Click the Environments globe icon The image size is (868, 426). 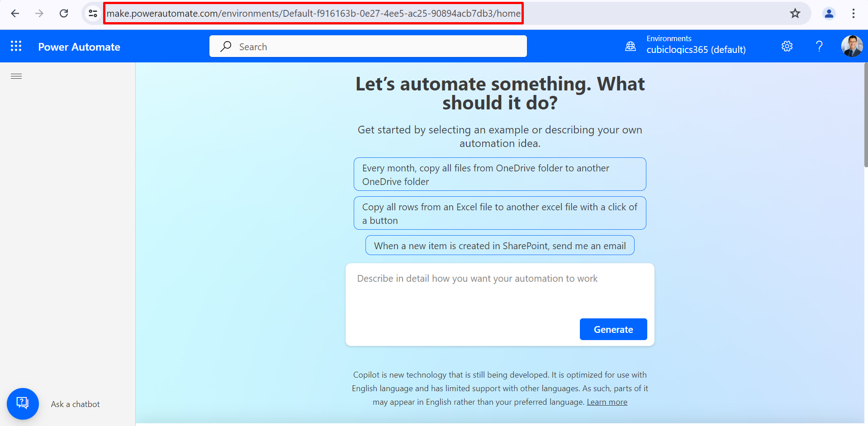(631, 46)
